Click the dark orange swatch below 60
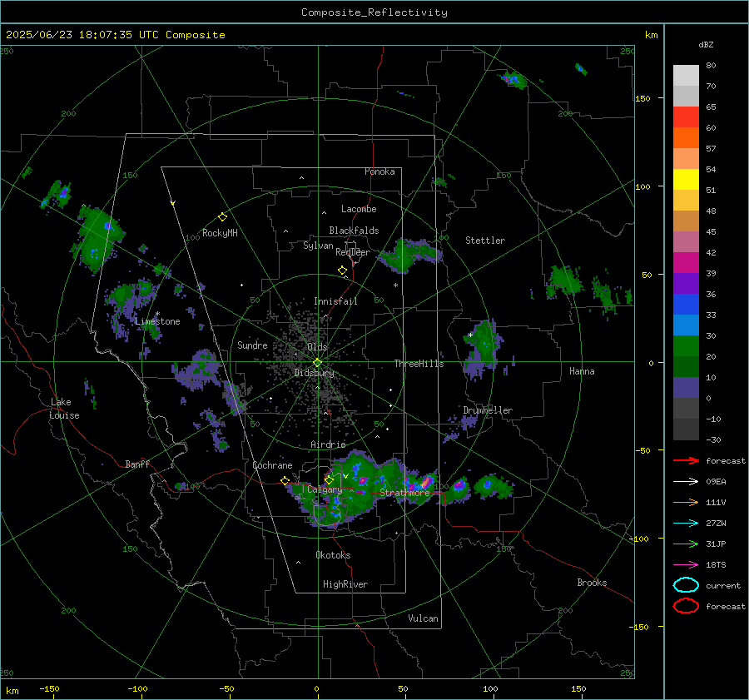Screen dimensions: 749x700 pyautogui.click(x=686, y=138)
